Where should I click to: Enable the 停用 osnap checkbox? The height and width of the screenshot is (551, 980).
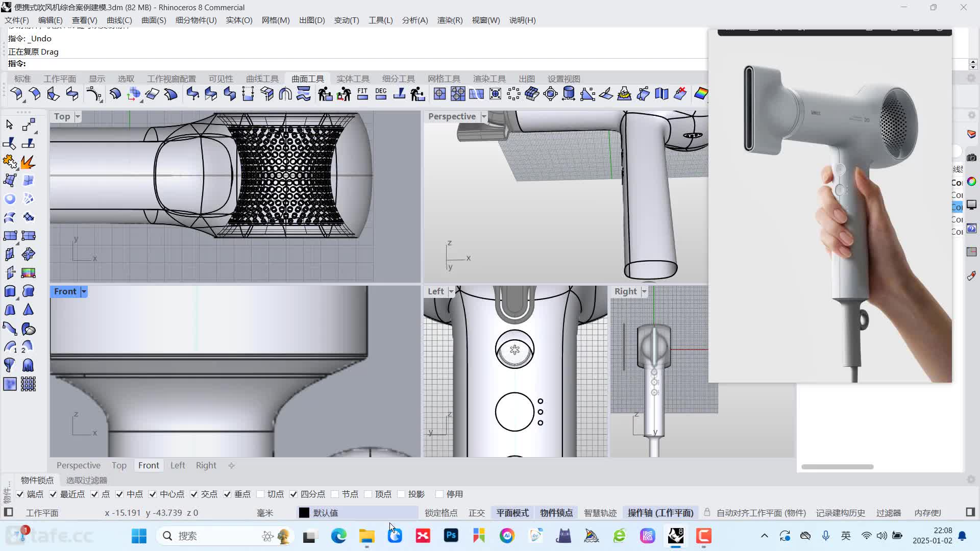point(439,494)
